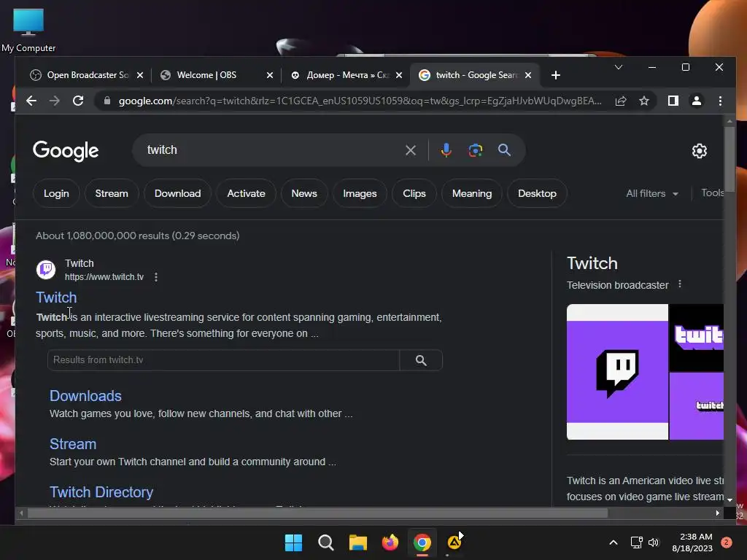
Task: Clear the search box with X
Action: (411, 150)
